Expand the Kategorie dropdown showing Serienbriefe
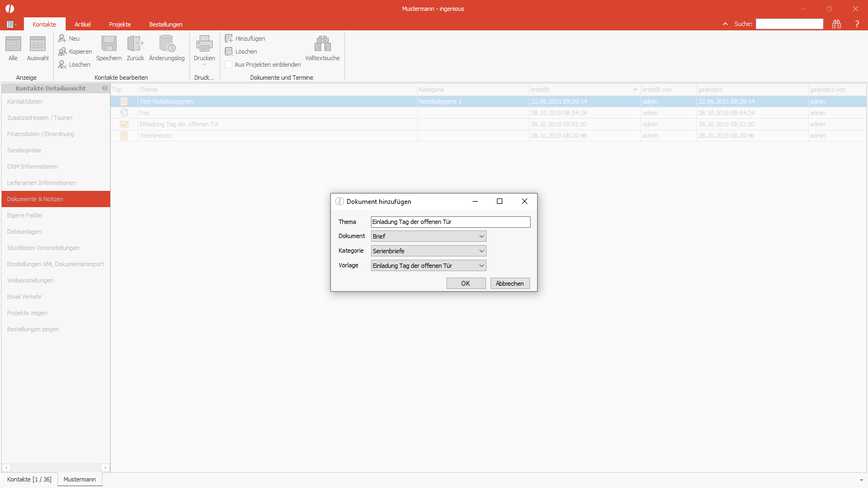The width and height of the screenshot is (868, 488). (429, 251)
